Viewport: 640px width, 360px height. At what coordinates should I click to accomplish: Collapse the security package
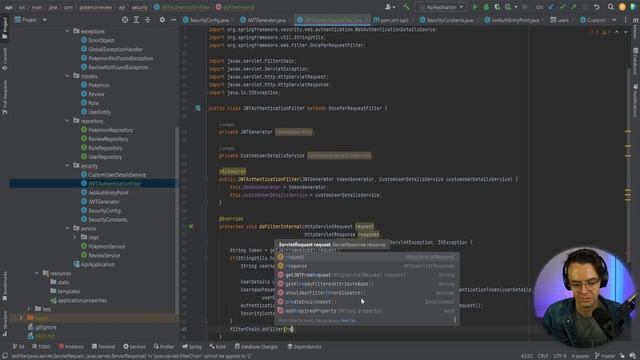click(x=67, y=166)
